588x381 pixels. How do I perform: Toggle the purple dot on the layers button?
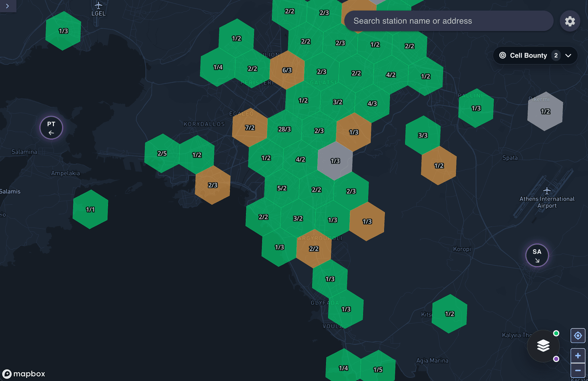point(556,358)
